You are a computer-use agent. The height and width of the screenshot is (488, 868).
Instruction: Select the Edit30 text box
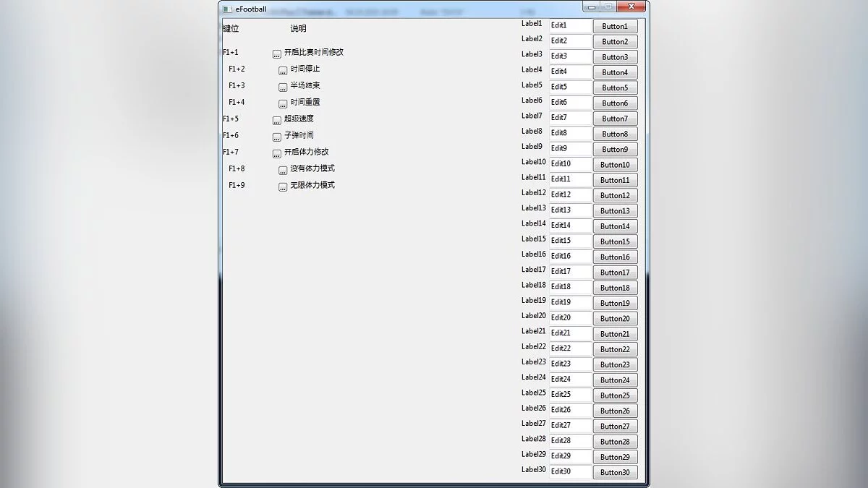[571, 471]
